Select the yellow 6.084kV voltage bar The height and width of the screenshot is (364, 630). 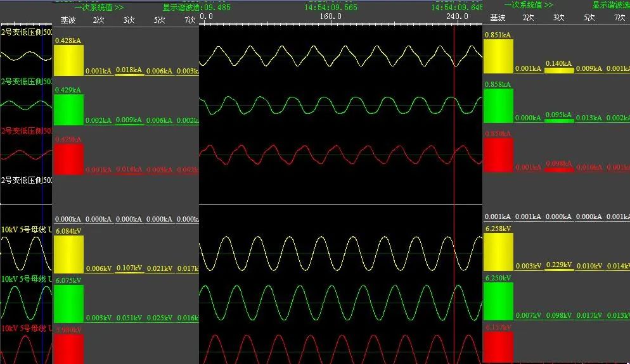tap(68, 253)
